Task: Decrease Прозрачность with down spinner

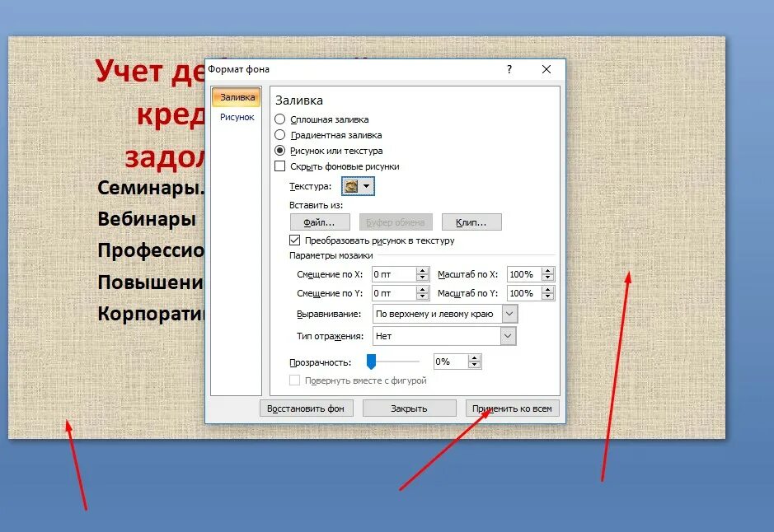Action: pyautogui.click(x=474, y=366)
